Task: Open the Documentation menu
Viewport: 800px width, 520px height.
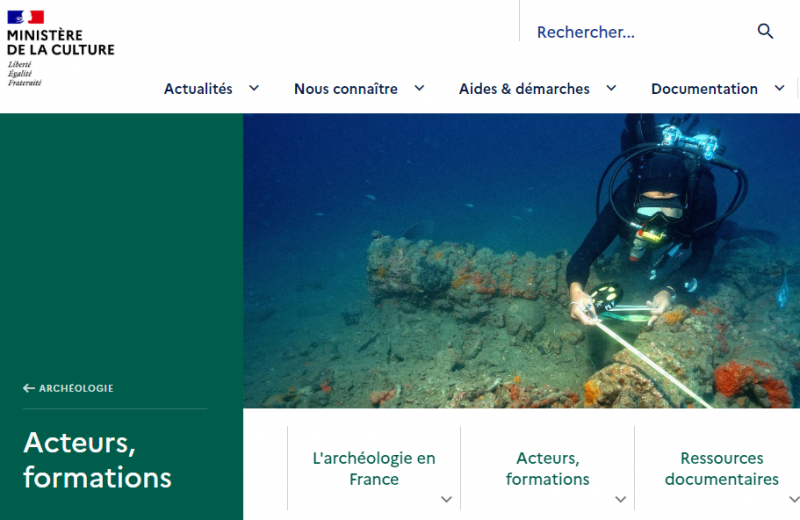Action: (x=704, y=89)
